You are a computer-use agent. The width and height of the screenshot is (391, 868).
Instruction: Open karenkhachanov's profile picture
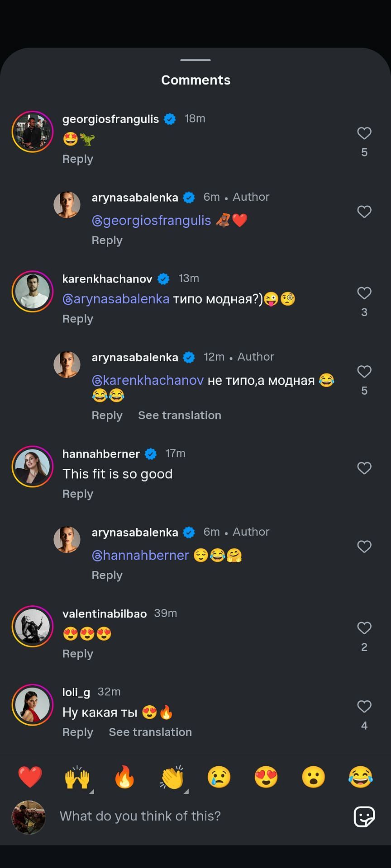(x=33, y=292)
